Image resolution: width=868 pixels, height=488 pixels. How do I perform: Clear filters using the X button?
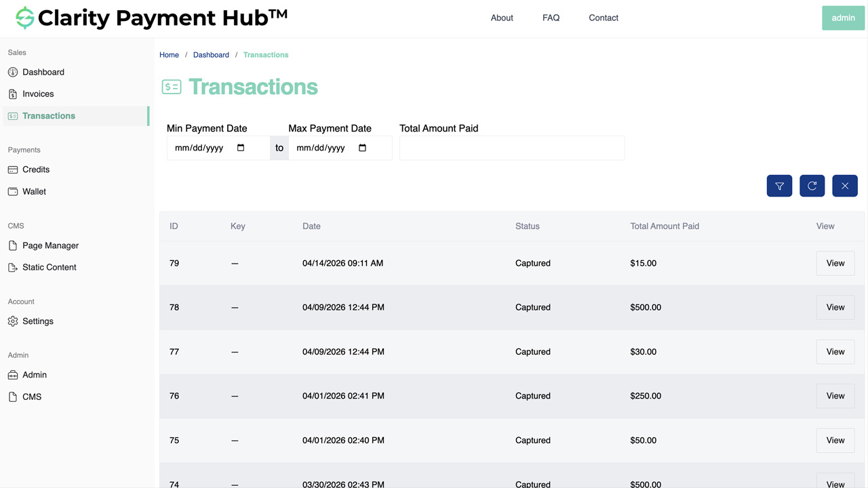844,186
